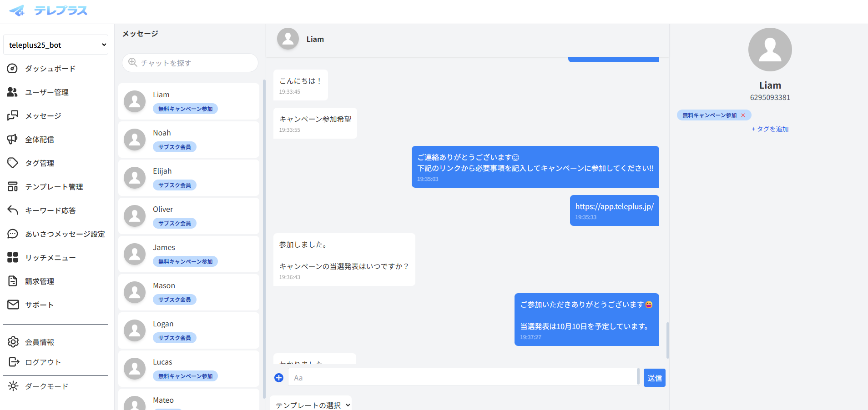Click the メッセージ chat bubbles icon
Viewport: 868px width, 410px height.
coord(13,116)
